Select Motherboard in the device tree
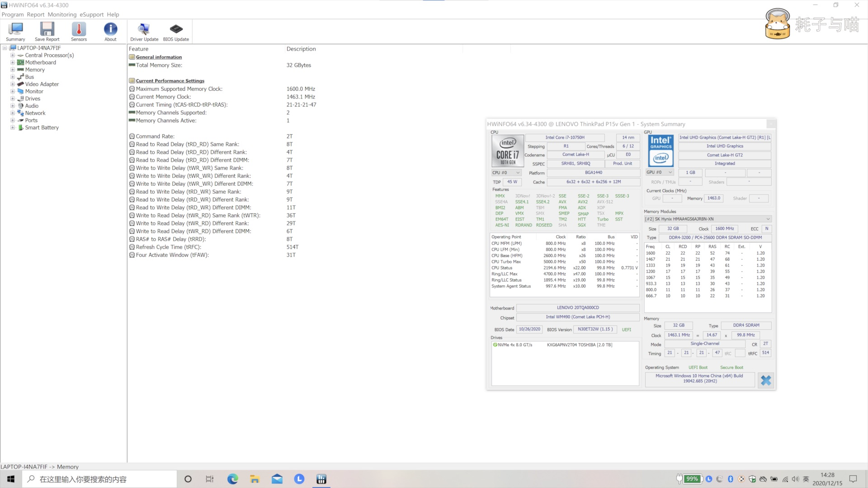The width and height of the screenshot is (868, 488). click(41, 62)
